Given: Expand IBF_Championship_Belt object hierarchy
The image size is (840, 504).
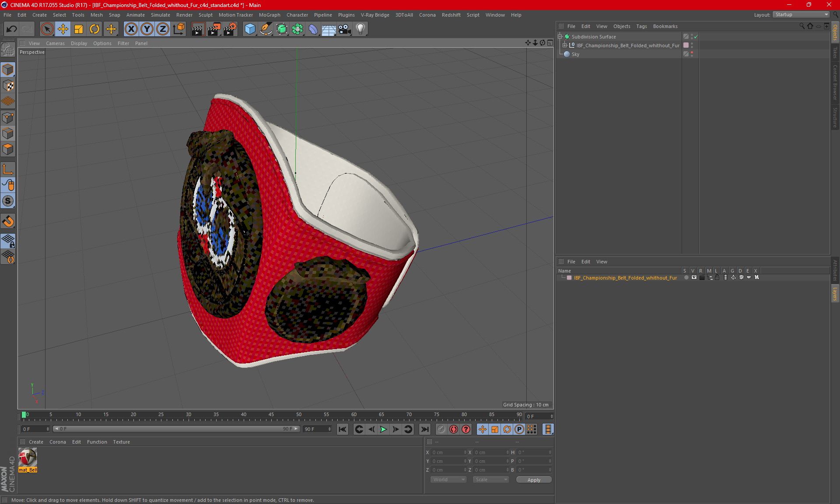Looking at the screenshot, I should (x=565, y=45).
